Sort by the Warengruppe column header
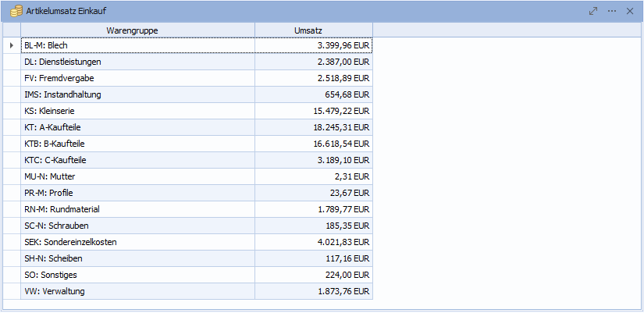Screen dimensions: 644x313 click(137, 30)
